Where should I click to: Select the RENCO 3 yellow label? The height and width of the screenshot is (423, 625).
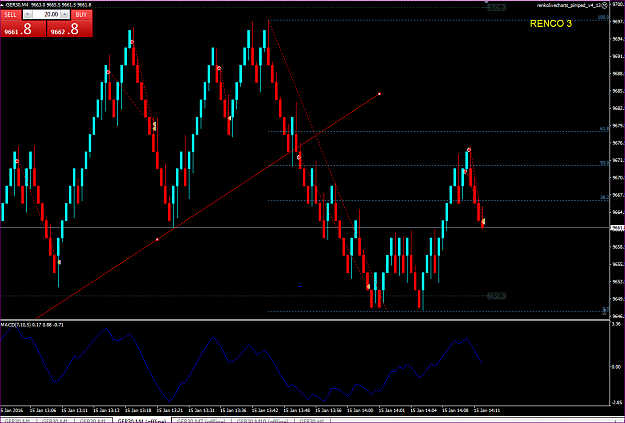(x=550, y=24)
